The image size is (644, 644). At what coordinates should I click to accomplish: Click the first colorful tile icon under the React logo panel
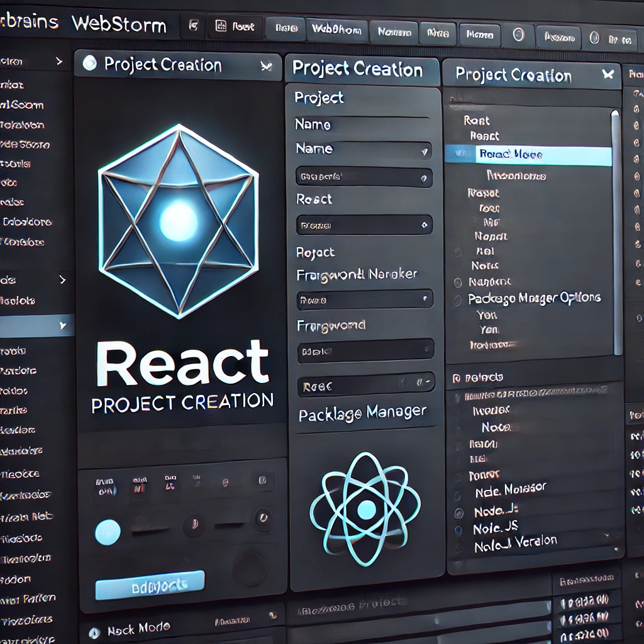tap(106, 486)
